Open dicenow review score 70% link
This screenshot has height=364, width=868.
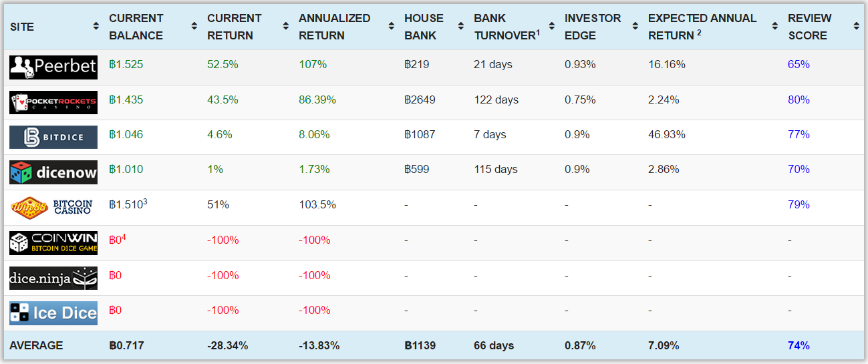(x=799, y=170)
